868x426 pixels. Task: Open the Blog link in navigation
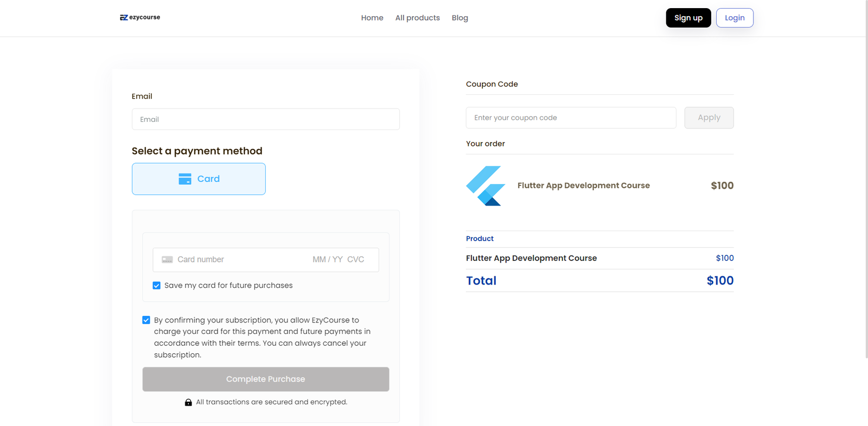[459, 18]
